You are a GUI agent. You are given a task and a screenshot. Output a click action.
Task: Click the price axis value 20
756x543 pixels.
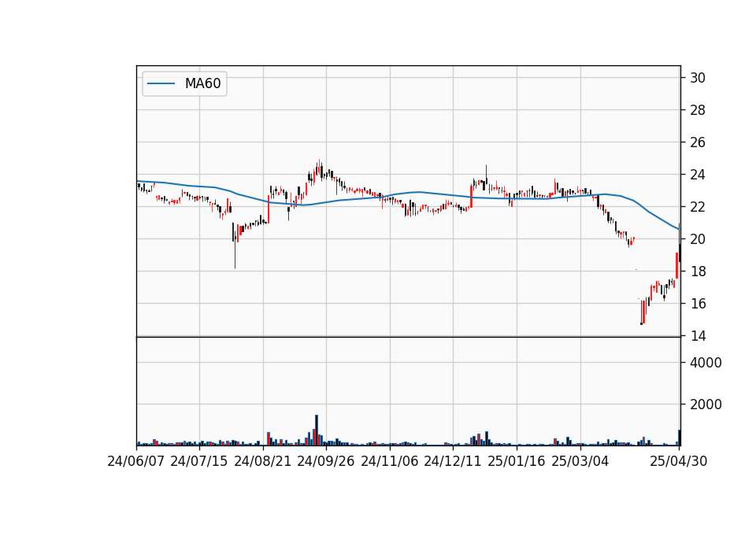(698, 239)
